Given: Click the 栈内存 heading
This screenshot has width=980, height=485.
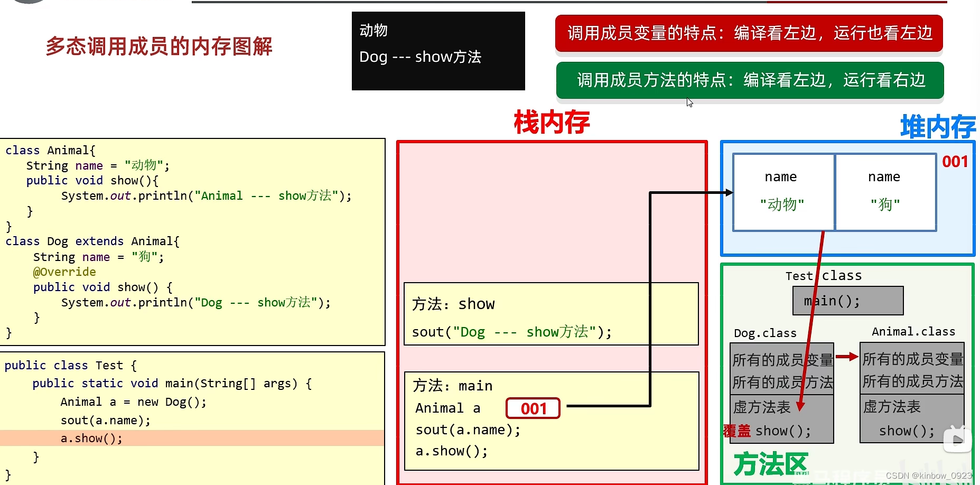Looking at the screenshot, I should [552, 123].
